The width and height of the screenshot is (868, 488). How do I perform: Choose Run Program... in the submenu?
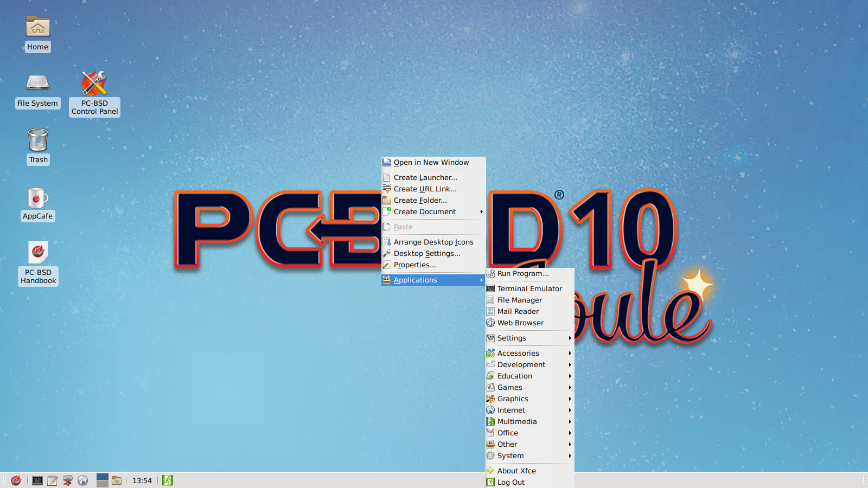529,273
